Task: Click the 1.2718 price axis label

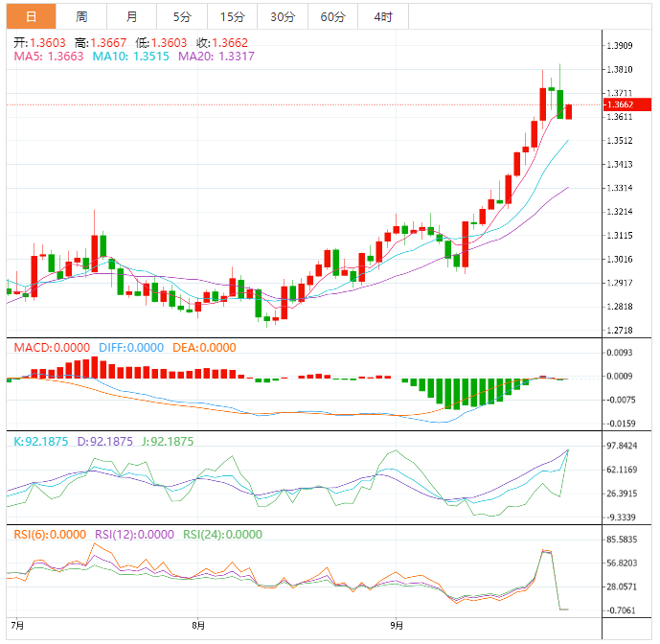Action: pyautogui.click(x=620, y=331)
